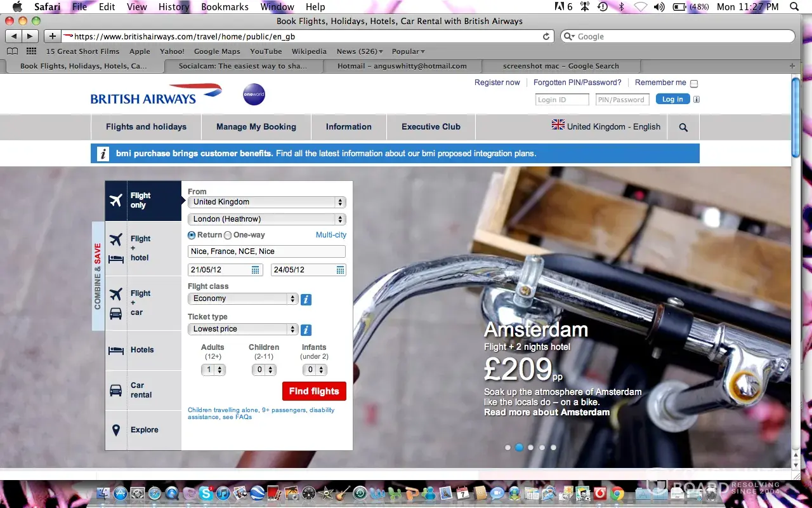This screenshot has height=508, width=812.
Task: Open the Lowest price ticket type dropdown
Action: coord(242,329)
